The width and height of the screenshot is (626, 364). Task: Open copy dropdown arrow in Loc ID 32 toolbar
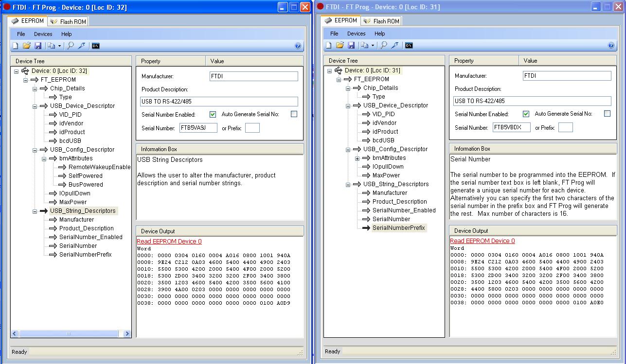tap(59, 46)
